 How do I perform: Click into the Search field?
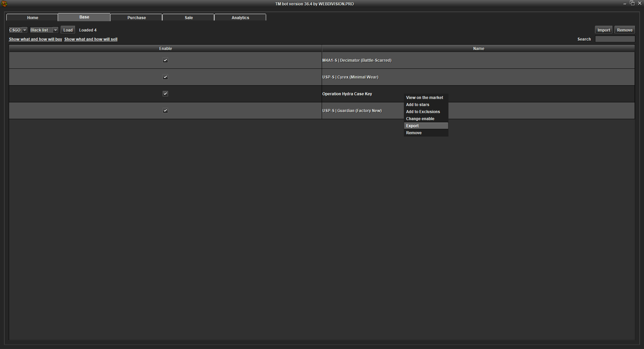click(x=615, y=39)
